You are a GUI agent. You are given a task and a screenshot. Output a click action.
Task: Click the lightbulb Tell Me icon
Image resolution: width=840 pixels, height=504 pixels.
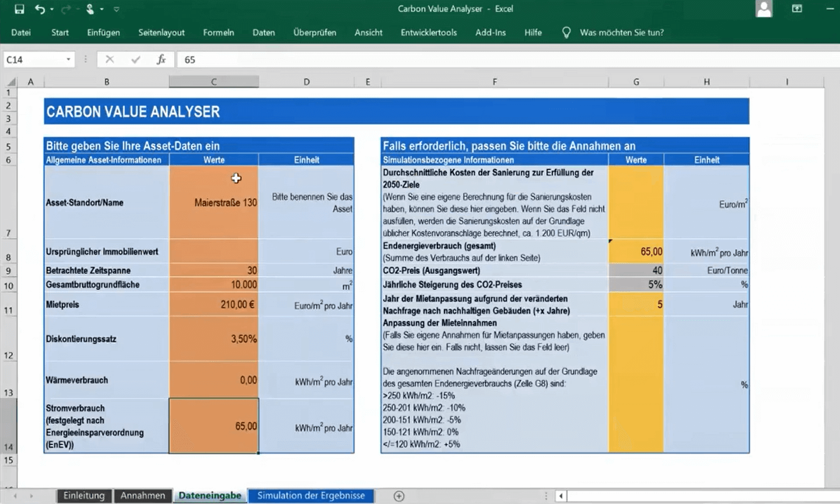click(x=566, y=32)
